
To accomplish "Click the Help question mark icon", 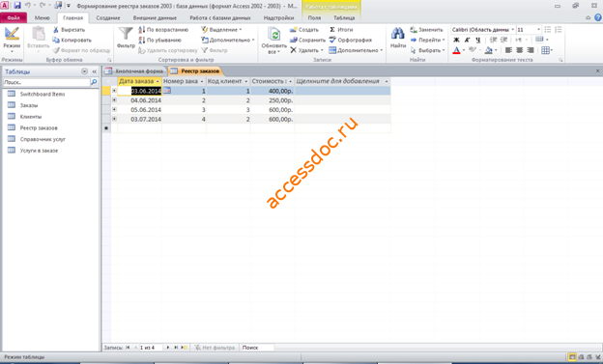I will 597,17.
